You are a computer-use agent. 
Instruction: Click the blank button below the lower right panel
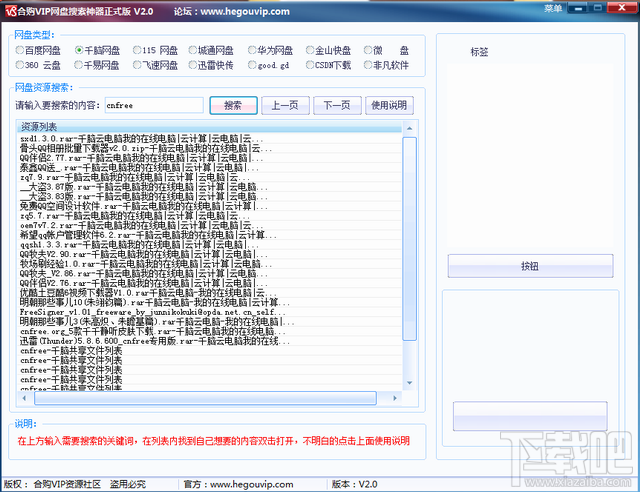coord(530,416)
